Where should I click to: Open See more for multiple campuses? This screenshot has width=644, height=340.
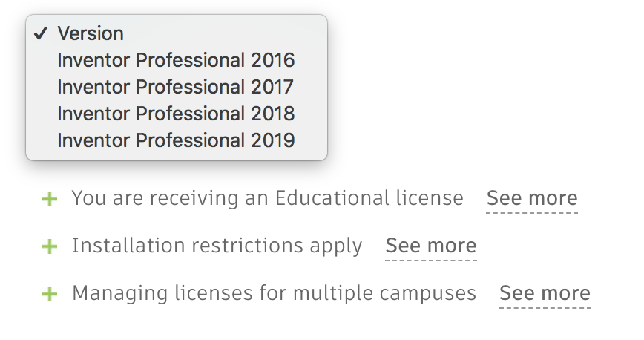point(545,294)
